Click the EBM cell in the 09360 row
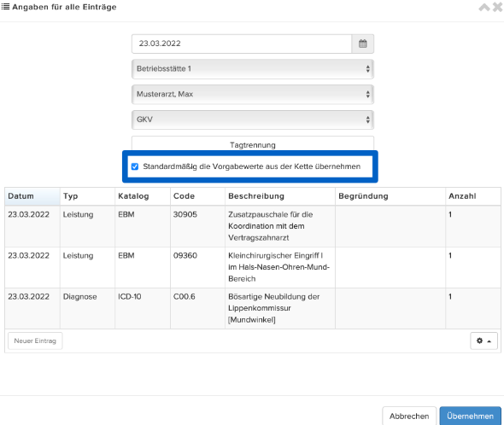504x425 pixels. [143, 267]
